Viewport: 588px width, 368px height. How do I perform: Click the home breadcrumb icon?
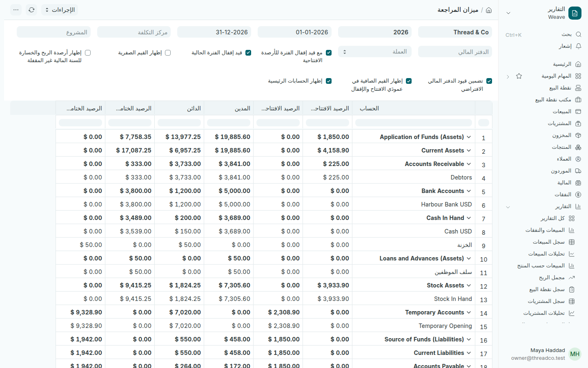point(489,10)
